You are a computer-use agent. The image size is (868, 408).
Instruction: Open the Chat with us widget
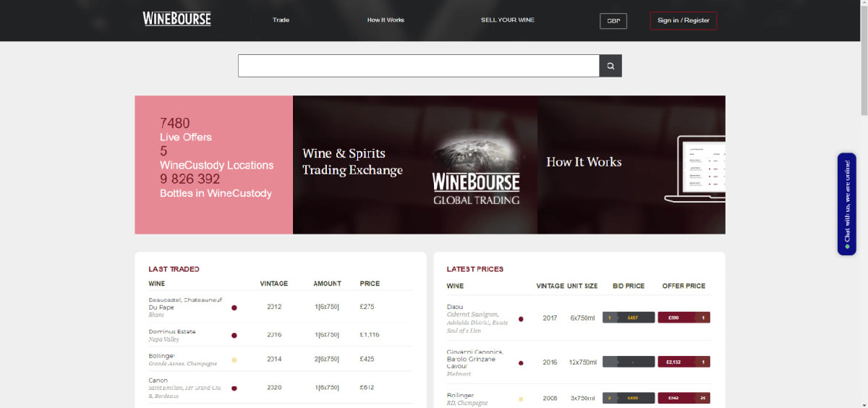tap(846, 204)
